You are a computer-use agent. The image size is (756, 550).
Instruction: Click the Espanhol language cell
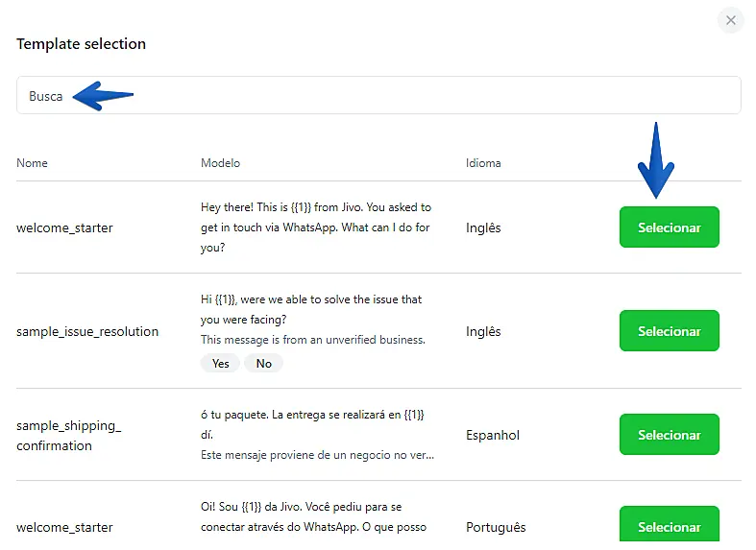(x=493, y=435)
